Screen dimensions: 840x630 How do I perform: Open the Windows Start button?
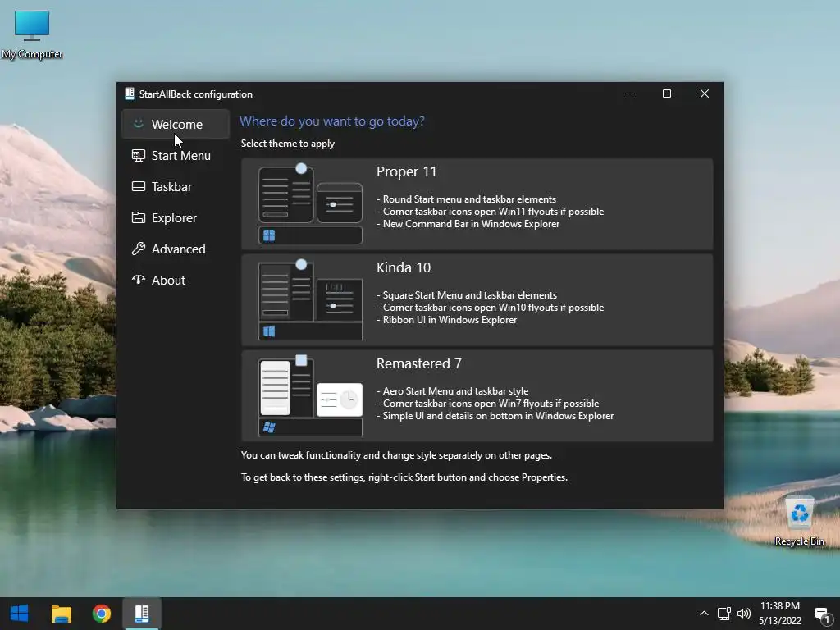[x=20, y=614]
